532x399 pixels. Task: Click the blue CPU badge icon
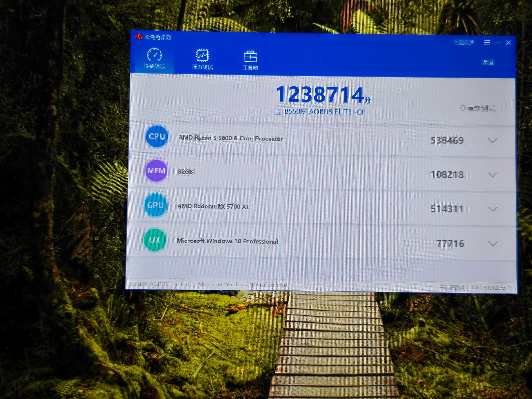coord(157,136)
